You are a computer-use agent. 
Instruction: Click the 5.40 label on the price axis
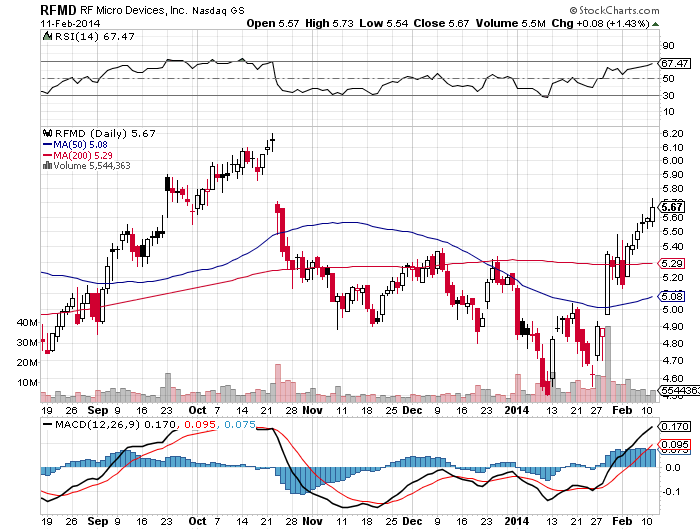[x=672, y=246]
